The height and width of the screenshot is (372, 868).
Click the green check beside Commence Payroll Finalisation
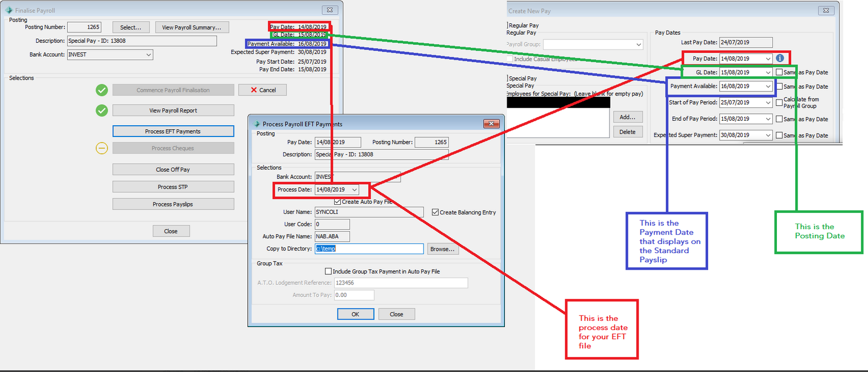pyautogui.click(x=102, y=90)
